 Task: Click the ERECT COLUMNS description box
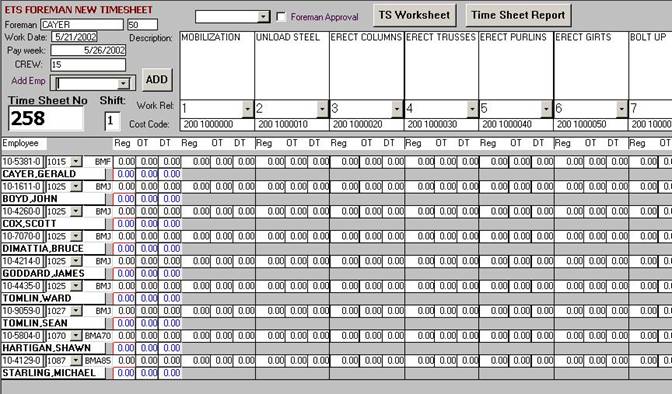click(366, 66)
